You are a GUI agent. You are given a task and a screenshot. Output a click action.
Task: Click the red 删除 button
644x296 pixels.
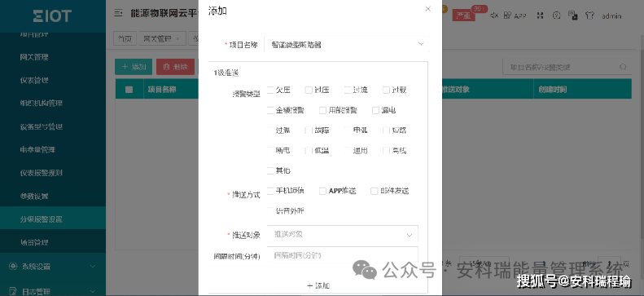click(175, 67)
